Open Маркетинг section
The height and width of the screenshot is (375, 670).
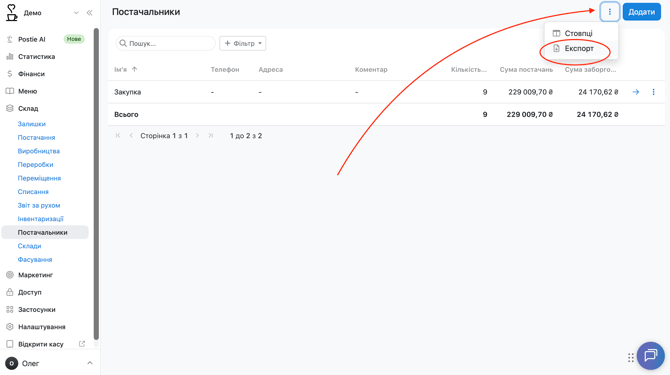tap(35, 275)
